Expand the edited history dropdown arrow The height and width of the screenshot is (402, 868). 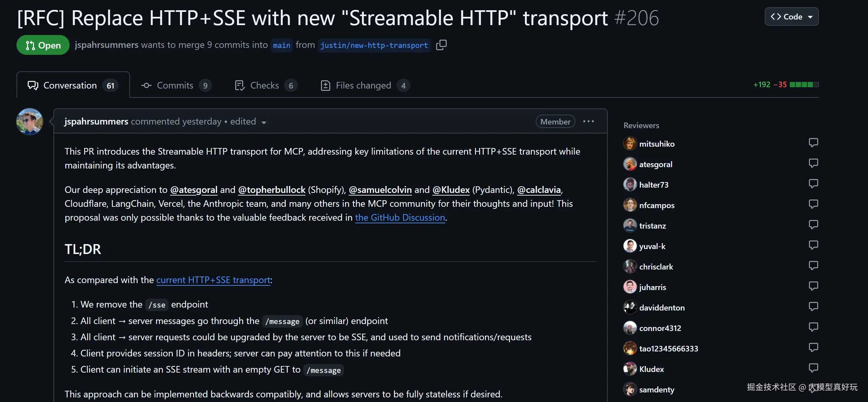[264, 123]
